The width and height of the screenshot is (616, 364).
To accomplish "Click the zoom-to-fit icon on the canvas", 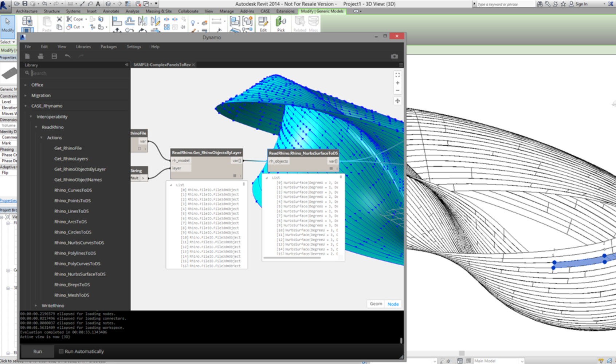I will [x=397, y=75].
